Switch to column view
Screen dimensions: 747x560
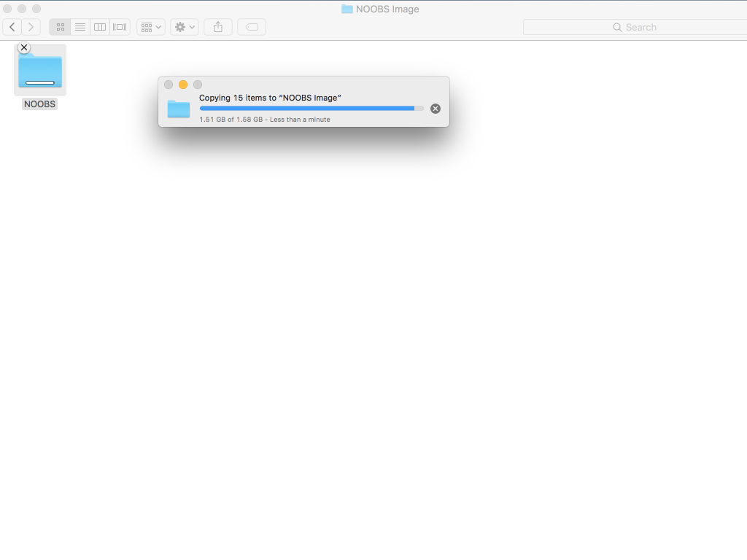point(100,27)
